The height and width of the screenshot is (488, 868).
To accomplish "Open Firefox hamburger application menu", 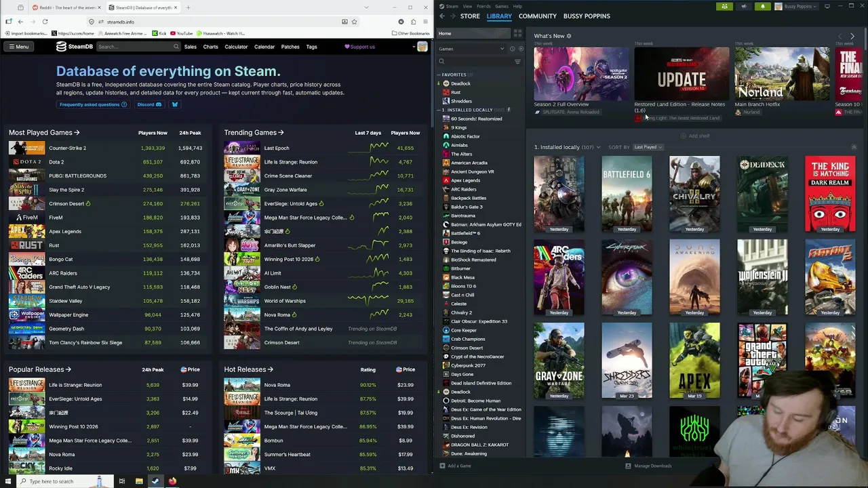I will click(x=425, y=22).
